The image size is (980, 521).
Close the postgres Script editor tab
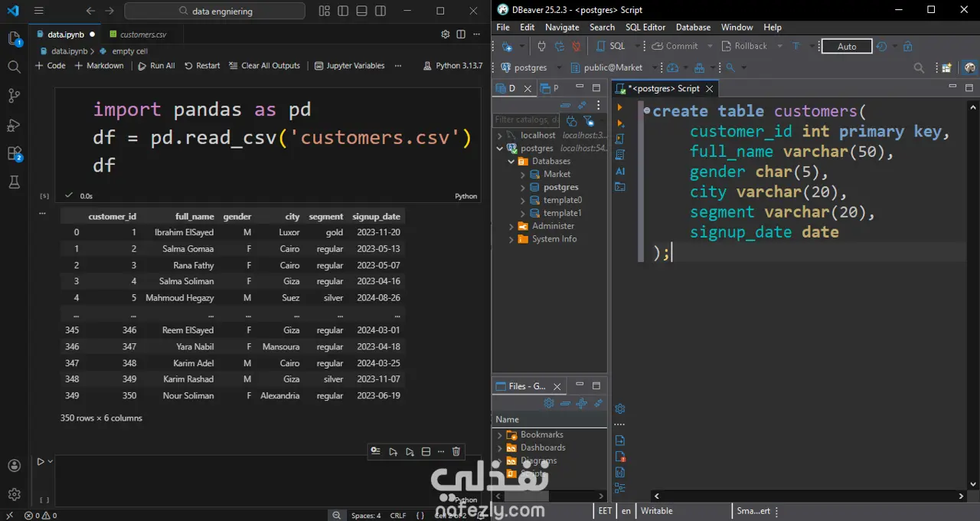[709, 89]
